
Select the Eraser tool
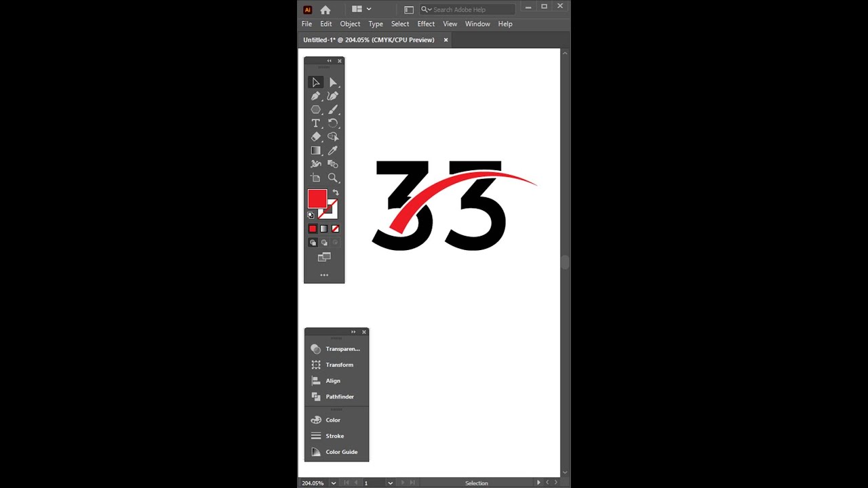click(x=316, y=136)
